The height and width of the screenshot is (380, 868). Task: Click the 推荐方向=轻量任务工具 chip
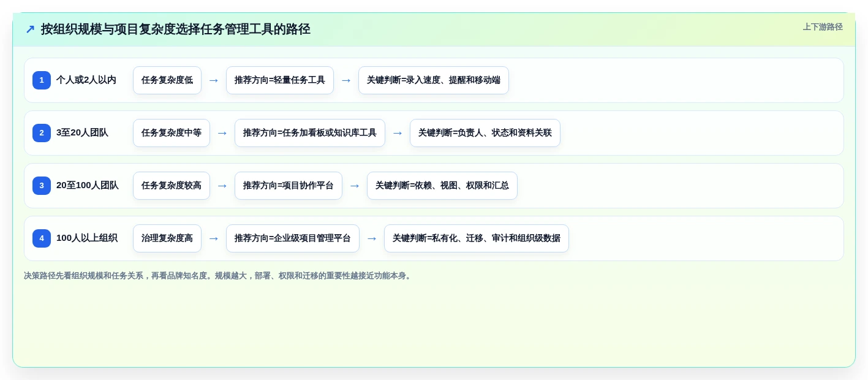tap(280, 80)
